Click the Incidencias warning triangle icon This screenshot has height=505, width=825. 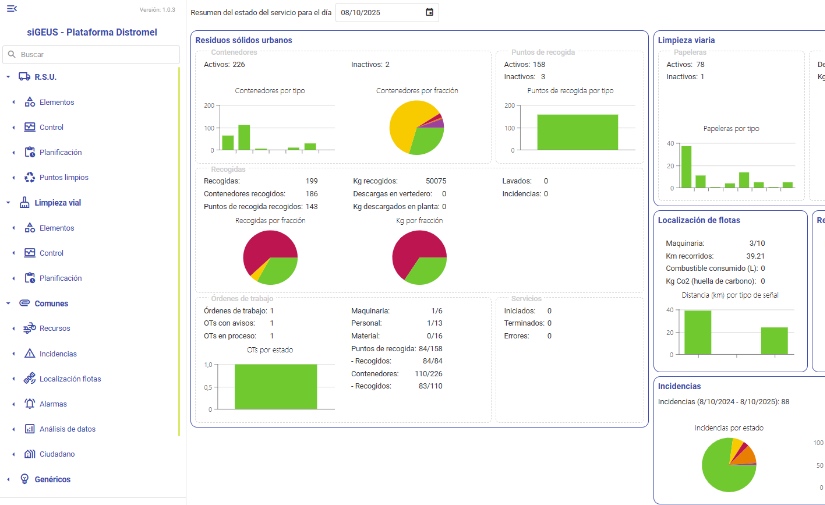click(30, 354)
